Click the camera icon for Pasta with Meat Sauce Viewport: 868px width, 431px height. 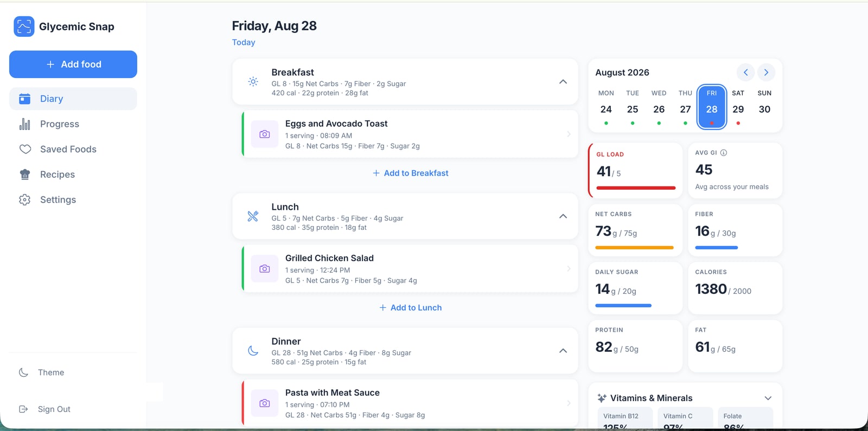(x=265, y=403)
